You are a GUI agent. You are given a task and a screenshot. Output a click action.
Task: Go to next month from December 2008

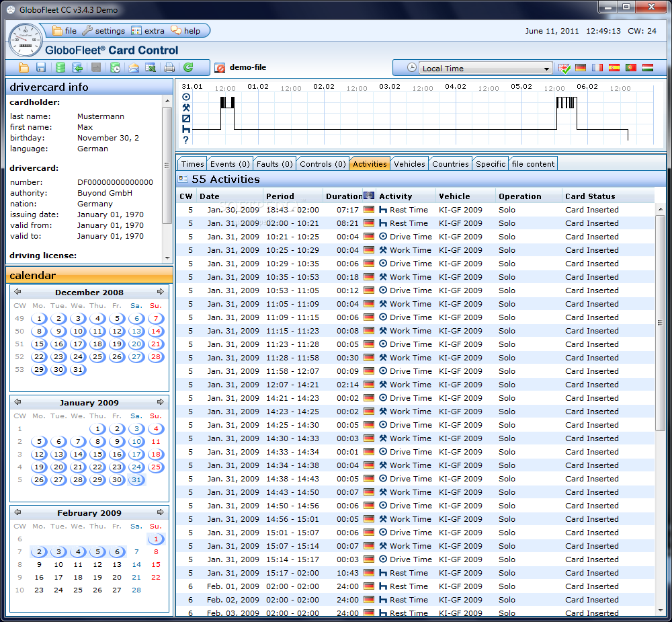(x=161, y=292)
